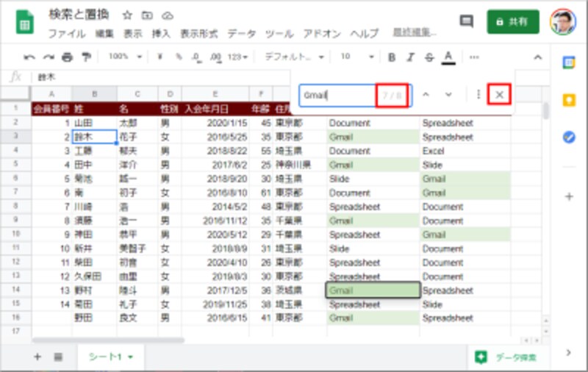Open the 100% zoom dropdown
The image size is (588, 372).
click(125, 57)
